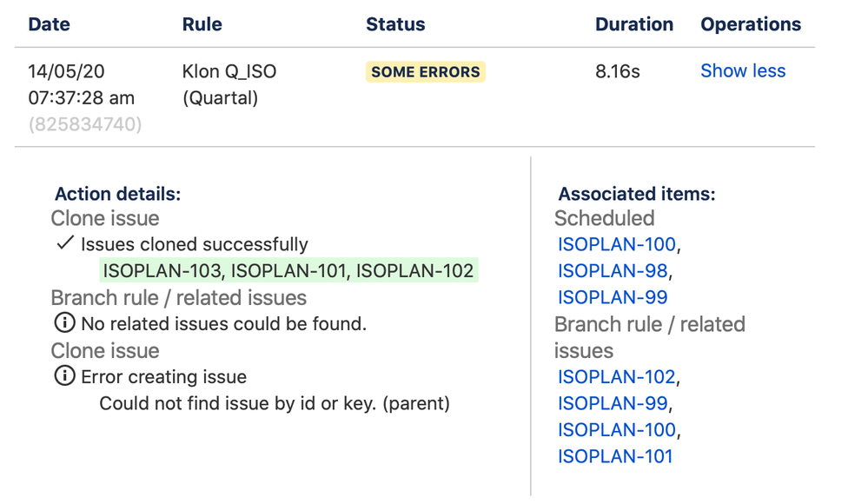
Task: Open ISOPLAN-98 under Scheduled
Action: (x=613, y=271)
